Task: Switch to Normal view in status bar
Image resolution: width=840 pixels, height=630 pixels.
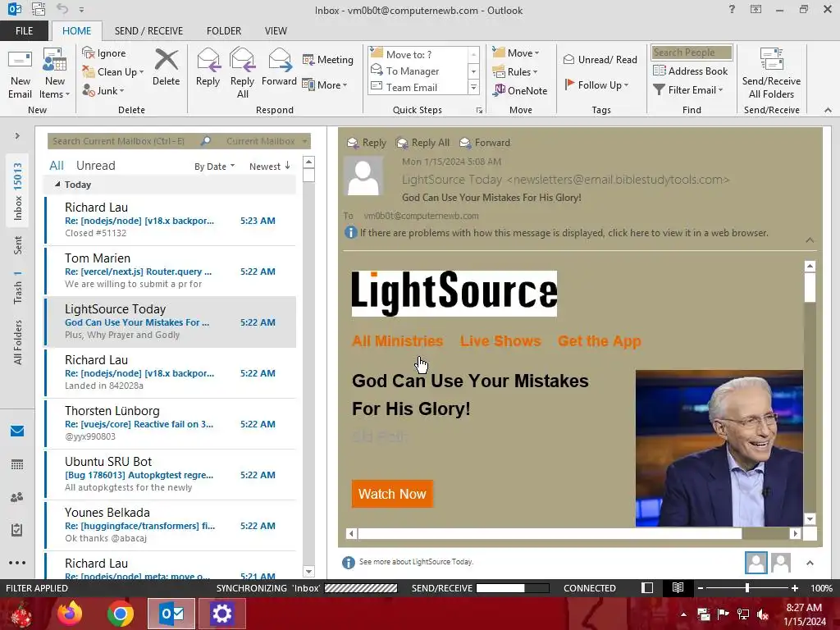Action: pos(647,587)
